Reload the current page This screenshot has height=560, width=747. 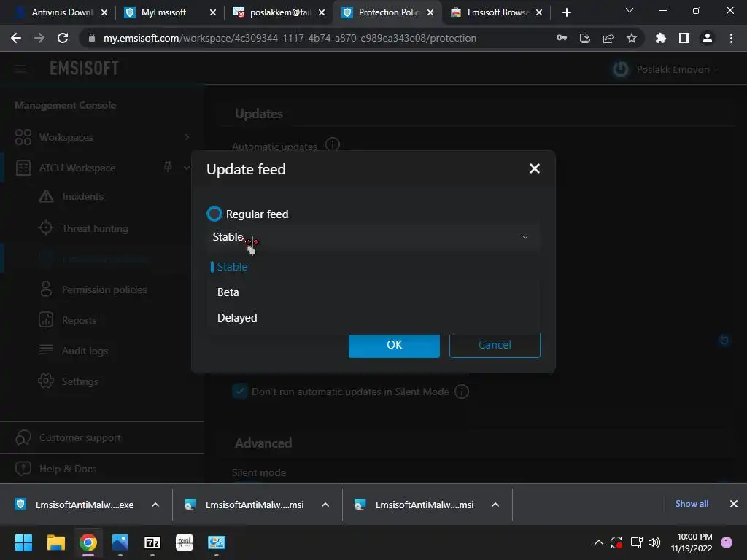pos(63,38)
